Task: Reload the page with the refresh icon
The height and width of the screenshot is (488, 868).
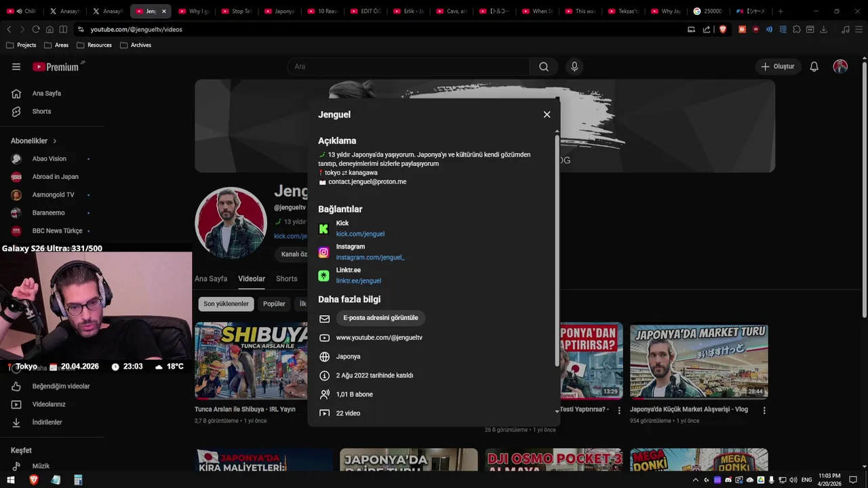Action: click(36, 29)
